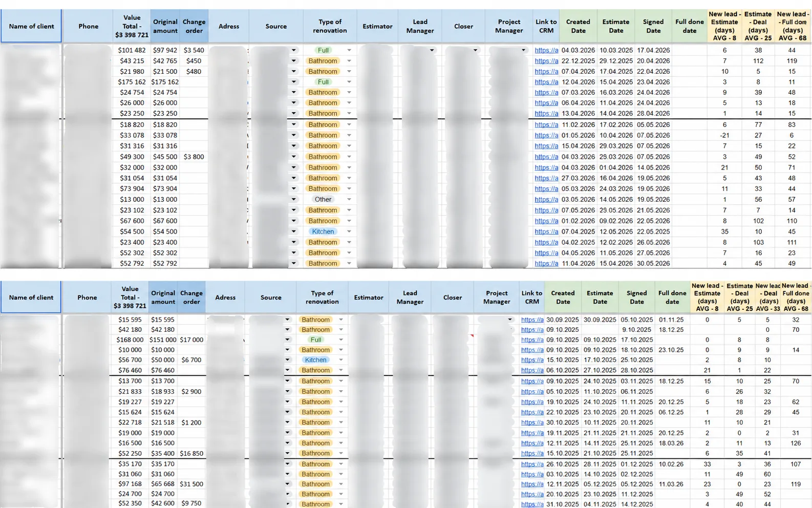Expand the Project Manager dropdown arrow in $15 595 row
812x508 pixels.
click(510, 320)
